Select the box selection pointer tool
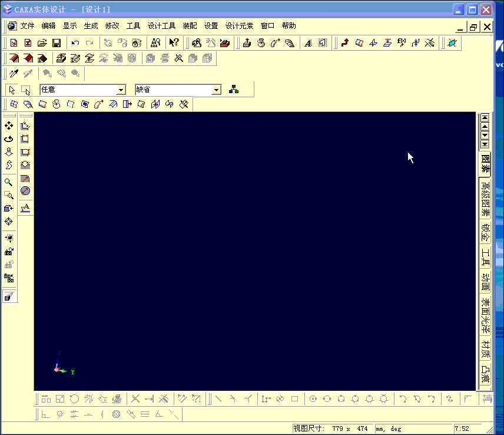Screen dimensions: 504x435 click(x=26, y=90)
